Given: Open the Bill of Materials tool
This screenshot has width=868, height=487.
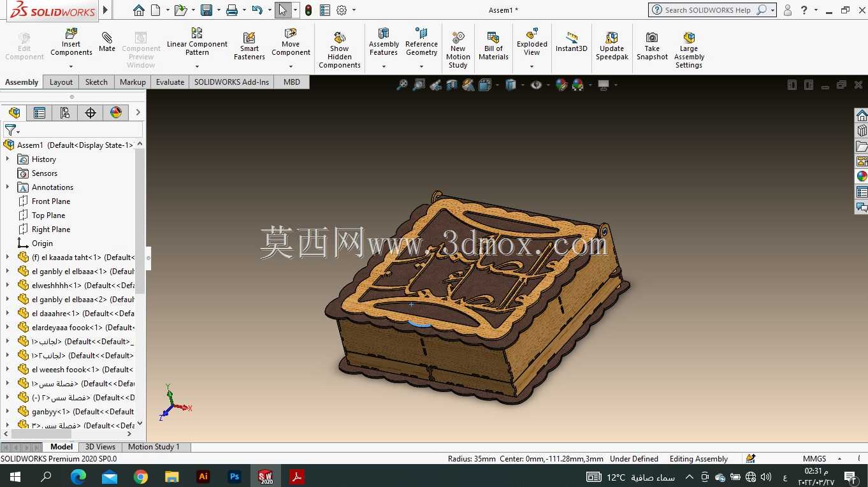Looking at the screenshot, I should [x=493, y=46].
